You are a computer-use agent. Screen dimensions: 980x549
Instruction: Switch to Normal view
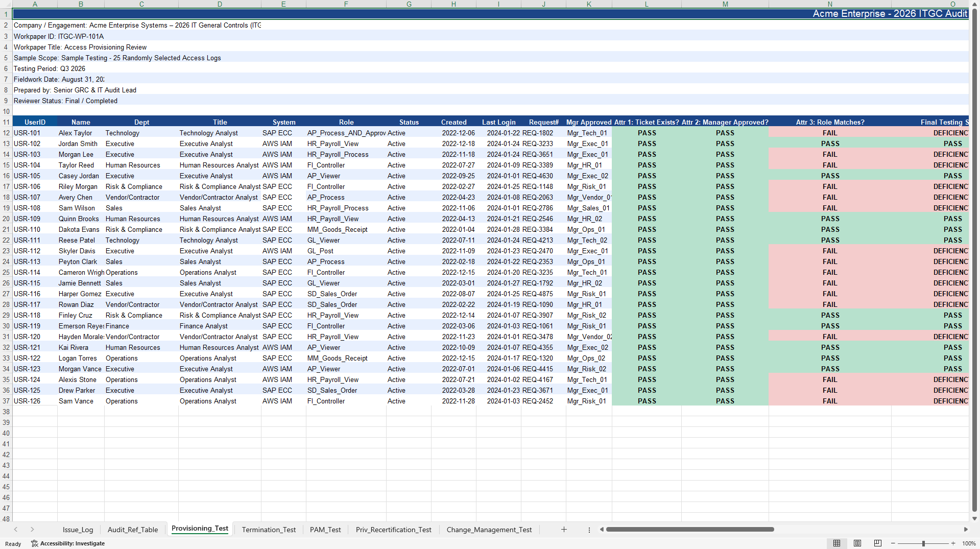coord(836,543)
